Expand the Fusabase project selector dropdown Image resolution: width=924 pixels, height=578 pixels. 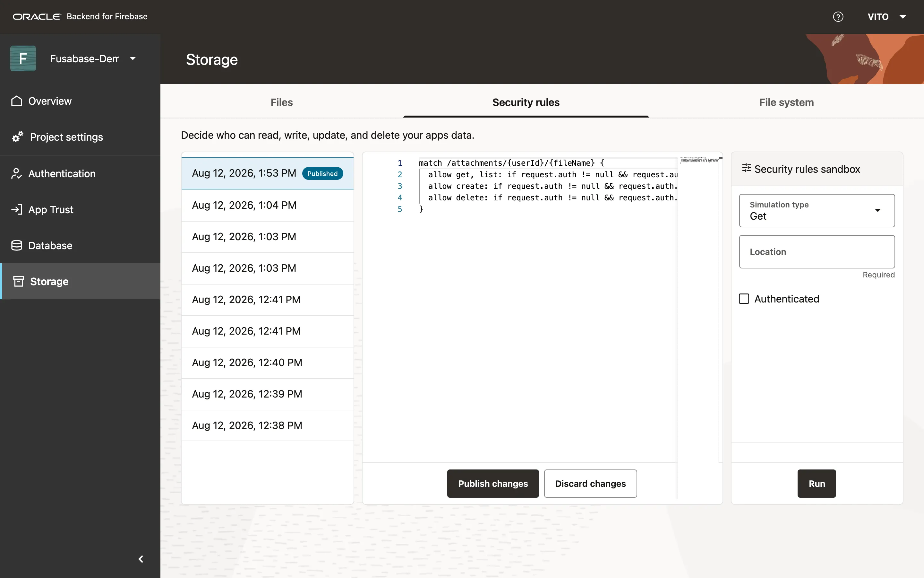coord(133,58)
